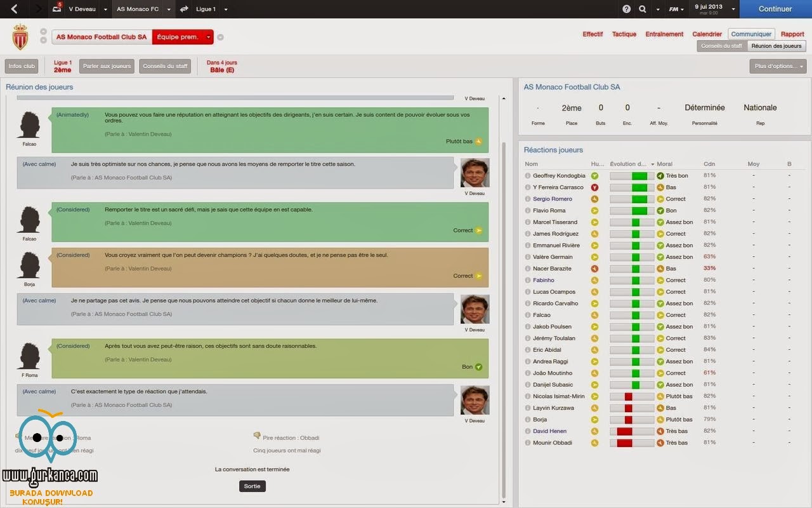This screenshot has height=508, width=812.
Task: Expand the V Deveau dropdown arrow
Action: click(105, 10)
